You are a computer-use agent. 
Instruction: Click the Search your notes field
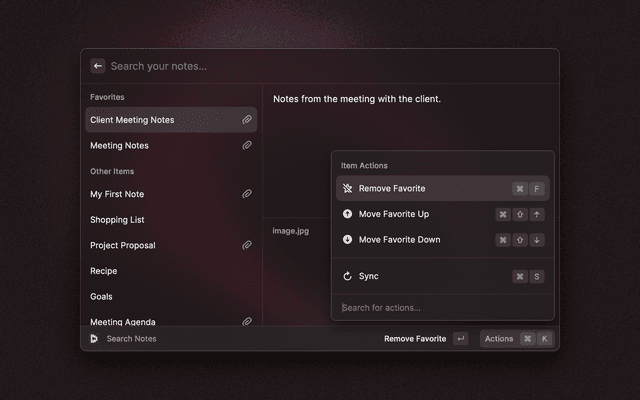coord(300,66)
